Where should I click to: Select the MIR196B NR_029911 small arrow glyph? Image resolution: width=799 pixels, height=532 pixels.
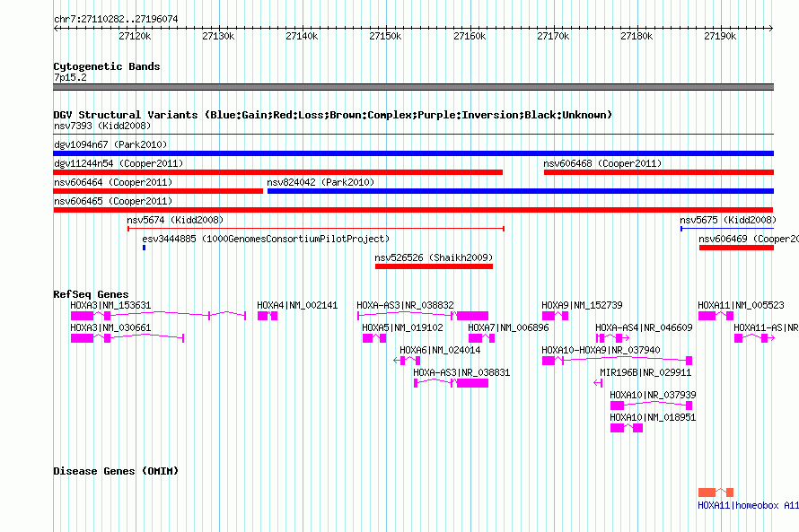[x=598, y=383]
